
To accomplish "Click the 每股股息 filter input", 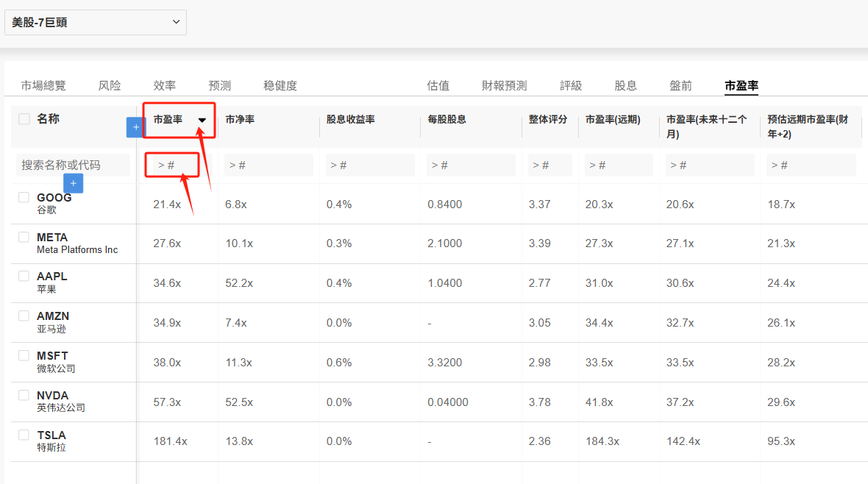I will click(x=471, y=165).
